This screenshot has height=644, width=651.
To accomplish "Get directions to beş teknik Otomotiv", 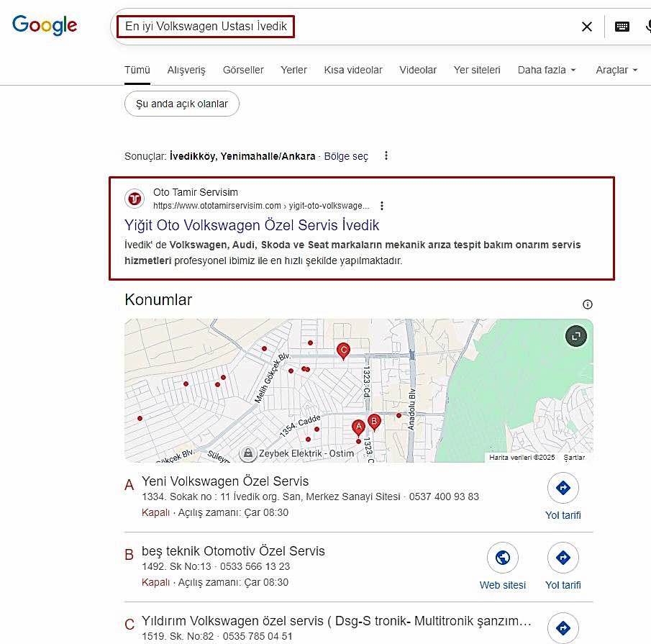I will pyautogui.click(x=563, y=558).
